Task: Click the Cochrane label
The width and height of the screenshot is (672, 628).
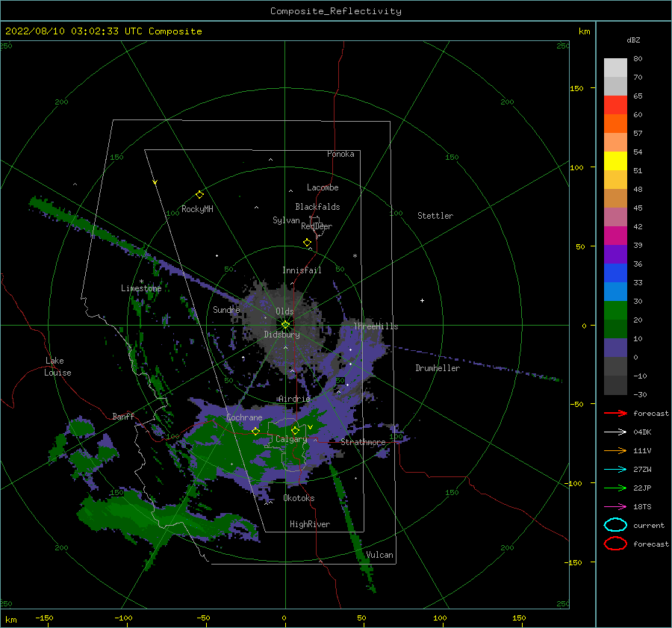Action: [x=244, y=417]
